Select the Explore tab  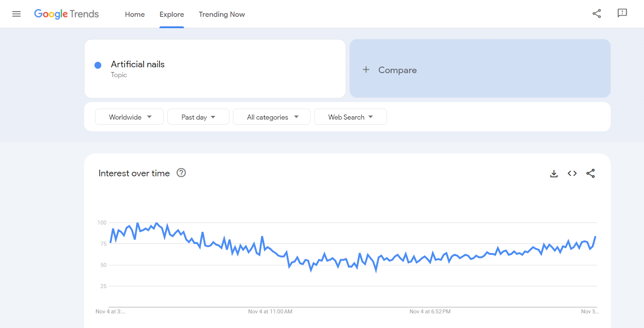[x=172, y=14]
